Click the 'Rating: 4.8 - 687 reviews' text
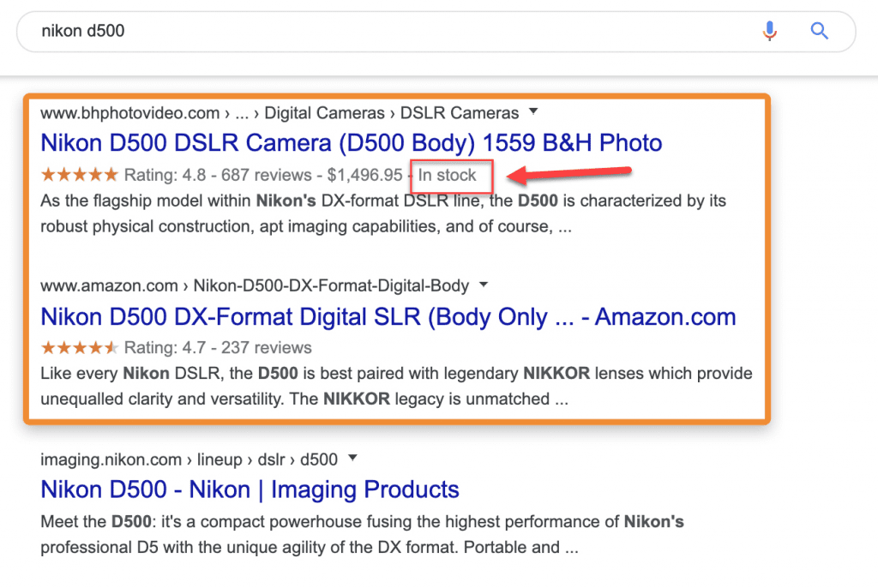 (218, 175)
